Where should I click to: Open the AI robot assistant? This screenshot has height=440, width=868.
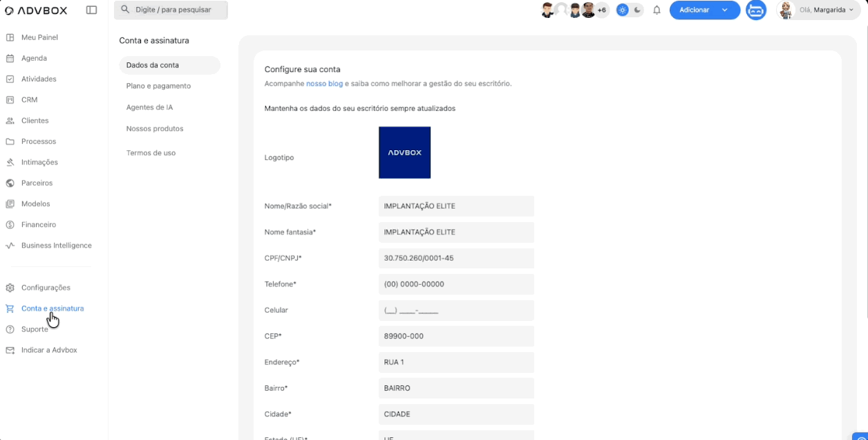pyautogui.click(x=756, y=10)
